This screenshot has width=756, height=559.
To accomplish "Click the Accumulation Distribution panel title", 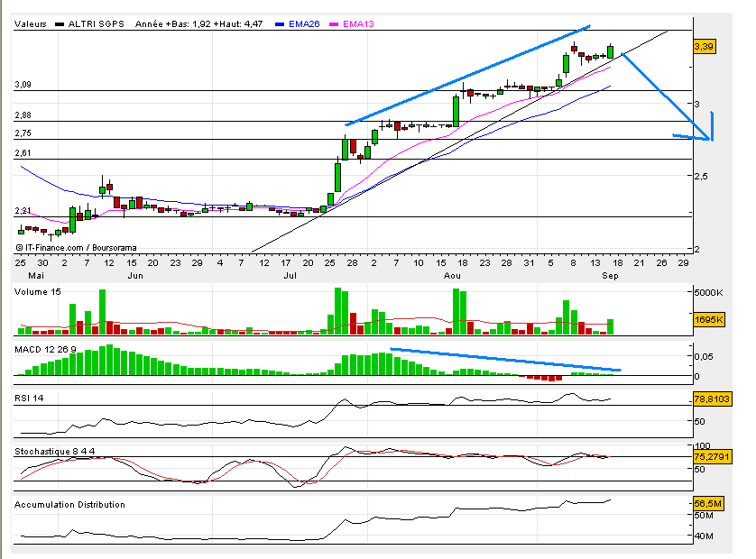I will pyautogui.click(x=69, y=505).
